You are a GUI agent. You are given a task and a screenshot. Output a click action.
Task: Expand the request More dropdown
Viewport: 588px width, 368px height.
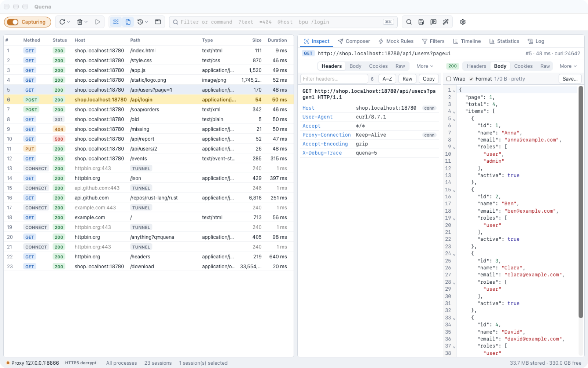425,66
